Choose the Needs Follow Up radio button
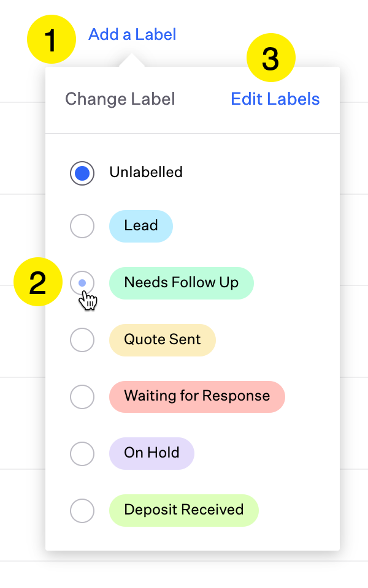 tap(82, 283)
